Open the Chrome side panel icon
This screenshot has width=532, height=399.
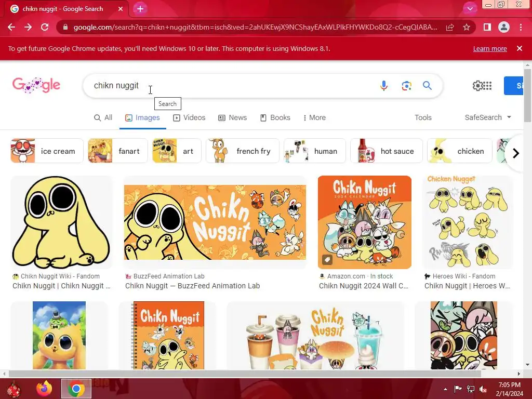[x=487, y=27]
